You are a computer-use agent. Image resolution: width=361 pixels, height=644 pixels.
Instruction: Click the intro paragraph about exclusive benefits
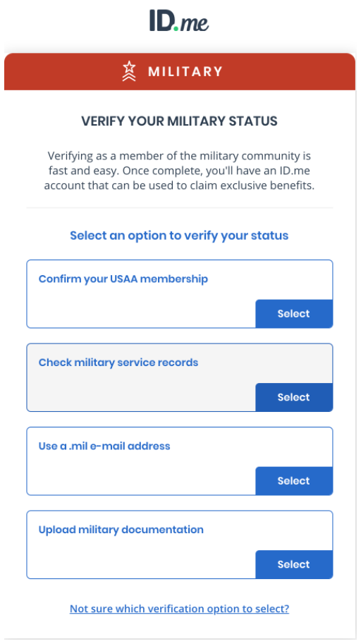[180, 171]
